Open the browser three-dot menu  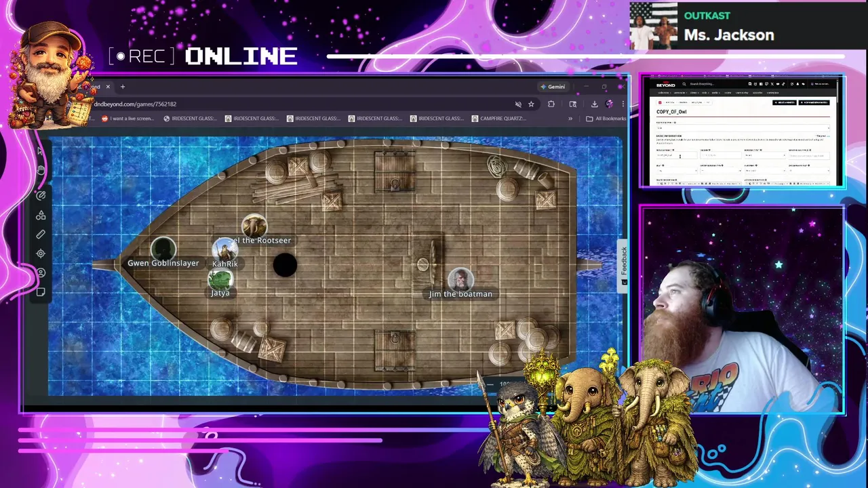click(622, 104)
